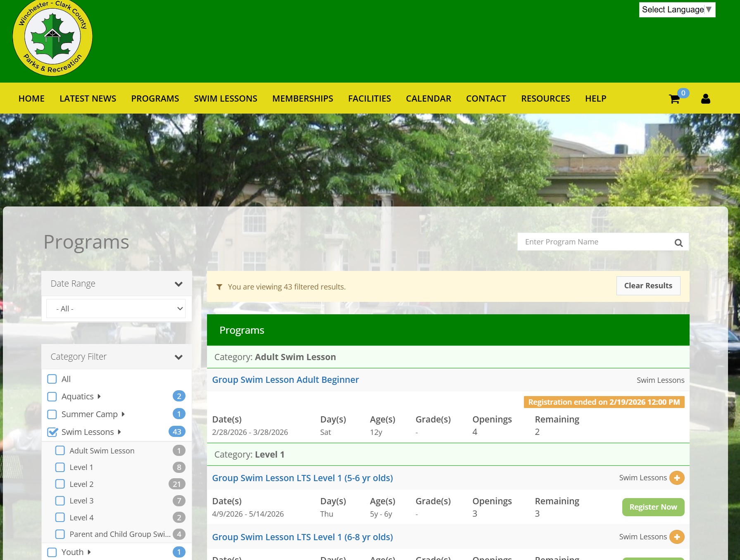
Task: Open the Select Language dropdown
Action: tap(676, 9)
